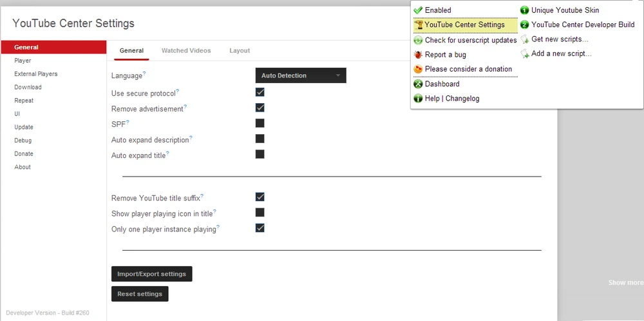Choose YouTube Center Developer Build script
This screenshot has width=644, height=321.
click(x=583, y=25)
